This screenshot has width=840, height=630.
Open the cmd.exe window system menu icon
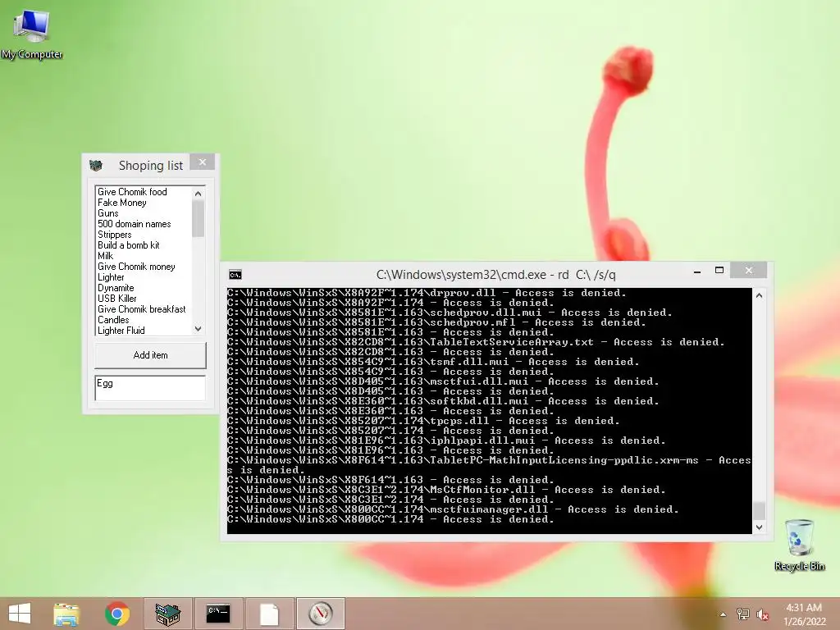pos(235,275)
